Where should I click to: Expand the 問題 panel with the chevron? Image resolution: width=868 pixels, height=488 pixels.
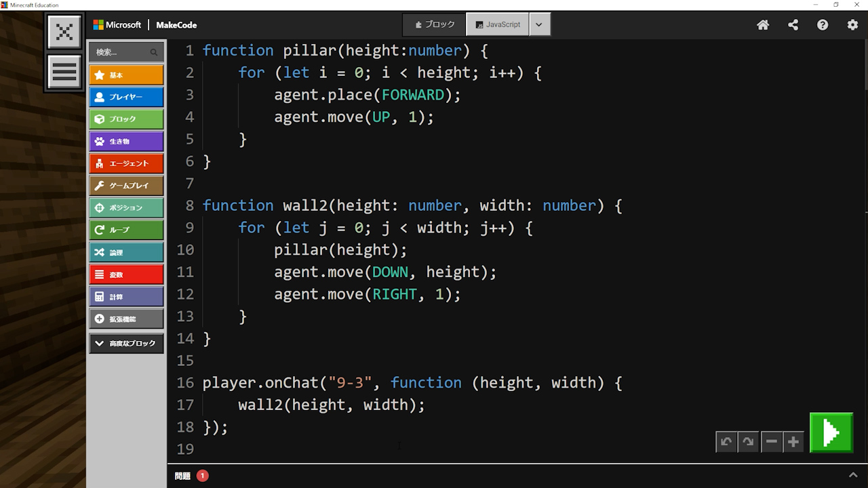click(853, 476)
